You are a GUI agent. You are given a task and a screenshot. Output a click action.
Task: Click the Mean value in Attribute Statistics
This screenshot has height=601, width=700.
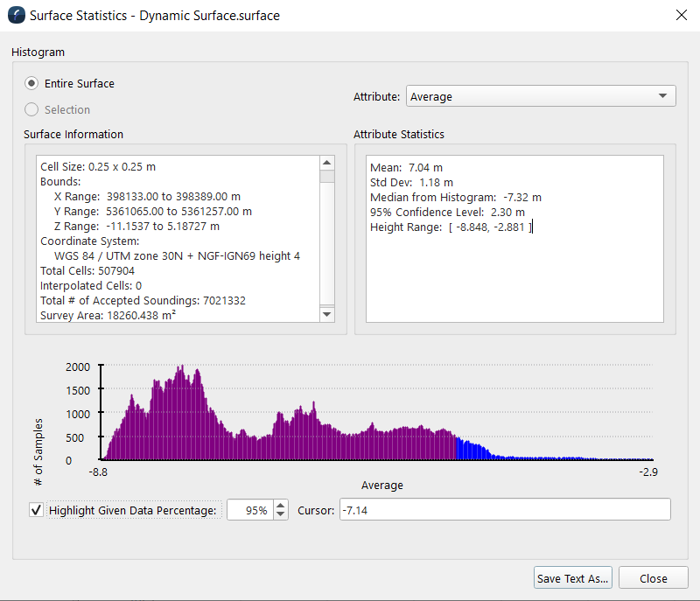(x=406, y=167)
